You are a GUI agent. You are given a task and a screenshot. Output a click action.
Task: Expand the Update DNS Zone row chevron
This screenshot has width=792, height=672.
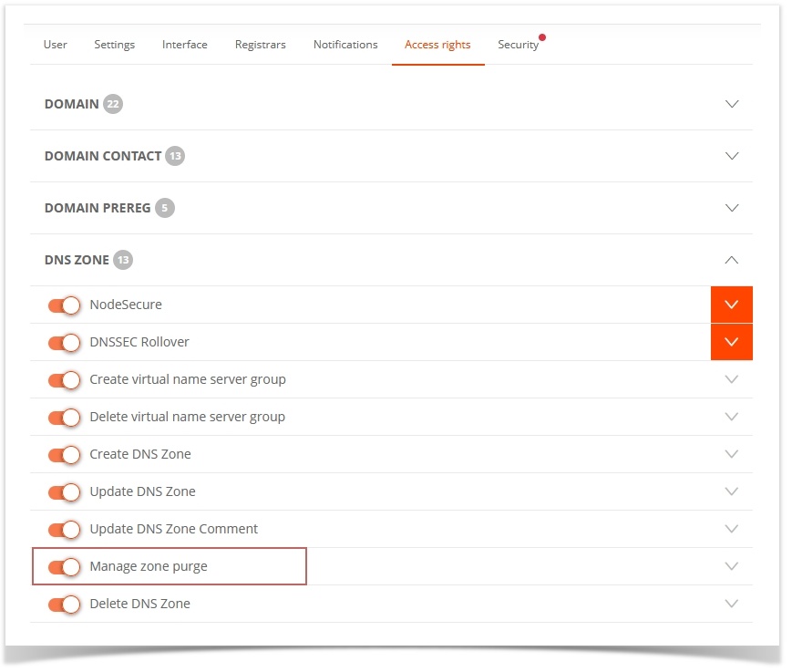point(732,491)
